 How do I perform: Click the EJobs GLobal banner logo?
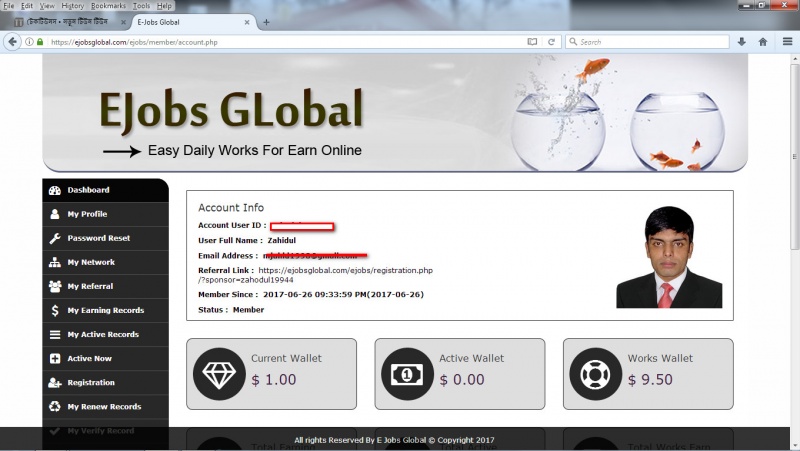click(x=231, y=110)
